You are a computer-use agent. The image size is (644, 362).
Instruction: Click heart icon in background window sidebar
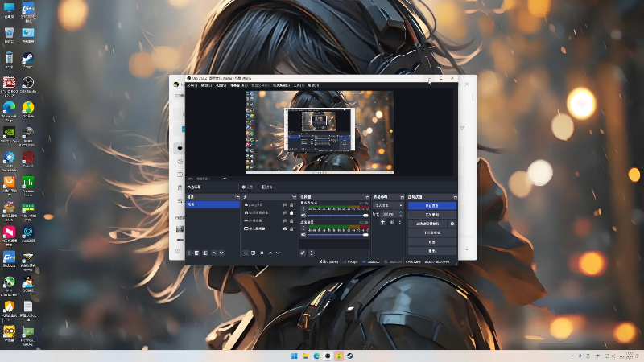tap(180, 149)
